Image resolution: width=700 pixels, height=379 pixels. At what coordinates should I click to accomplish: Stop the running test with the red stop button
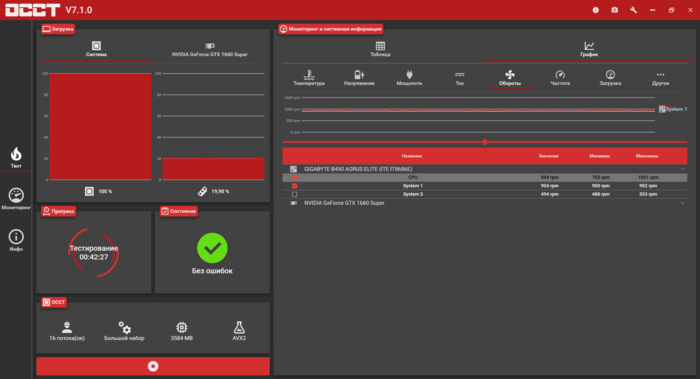click(153, 366)
